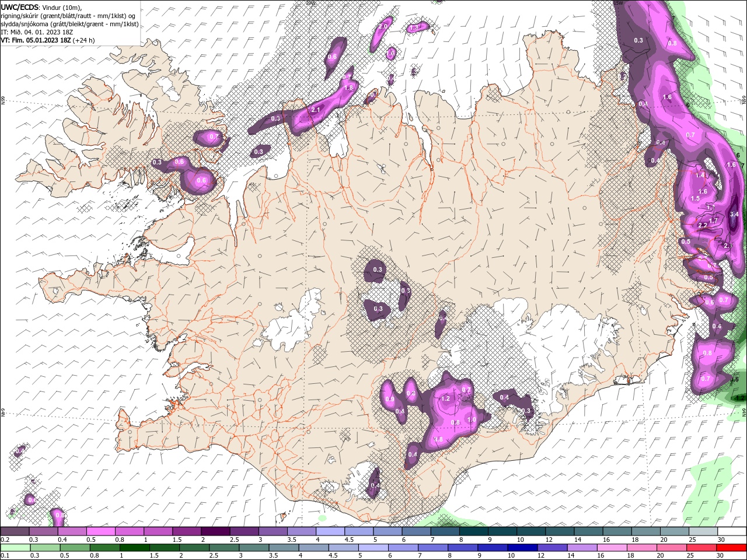Select the rigning/skúrir legend description line
Image resolution: width=747 pixels, height=560 pixels.
tap(68, 15)
